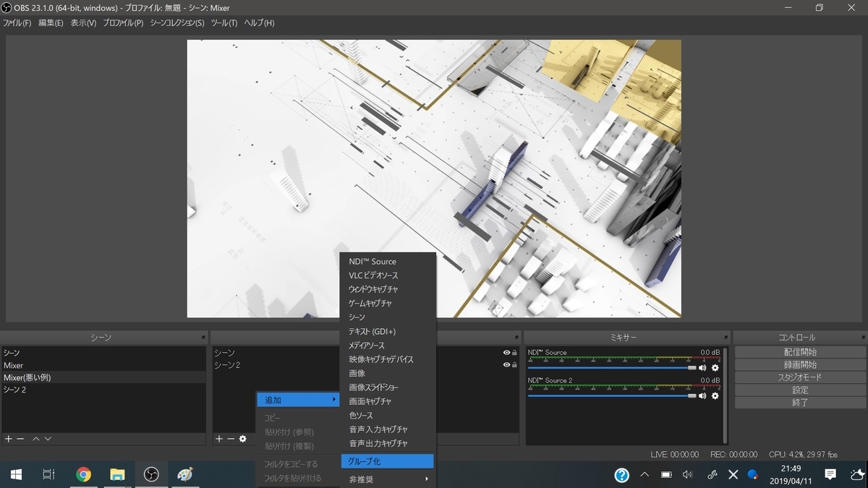Click 終了 to exit OBS
The image size is (868, 488).
(x=800, y=403)
